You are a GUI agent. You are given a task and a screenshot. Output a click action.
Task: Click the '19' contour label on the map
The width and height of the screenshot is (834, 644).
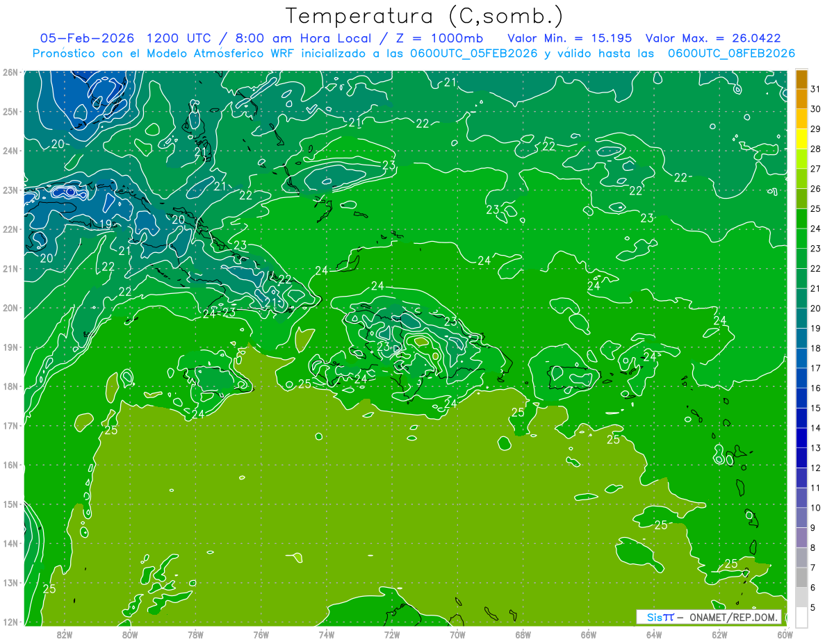point(106,224)
